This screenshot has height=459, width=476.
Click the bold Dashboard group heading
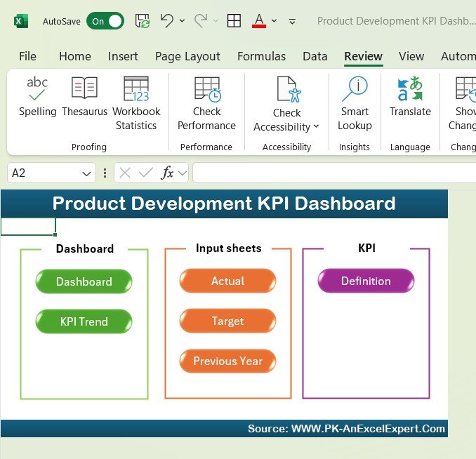tap(85, 249)
